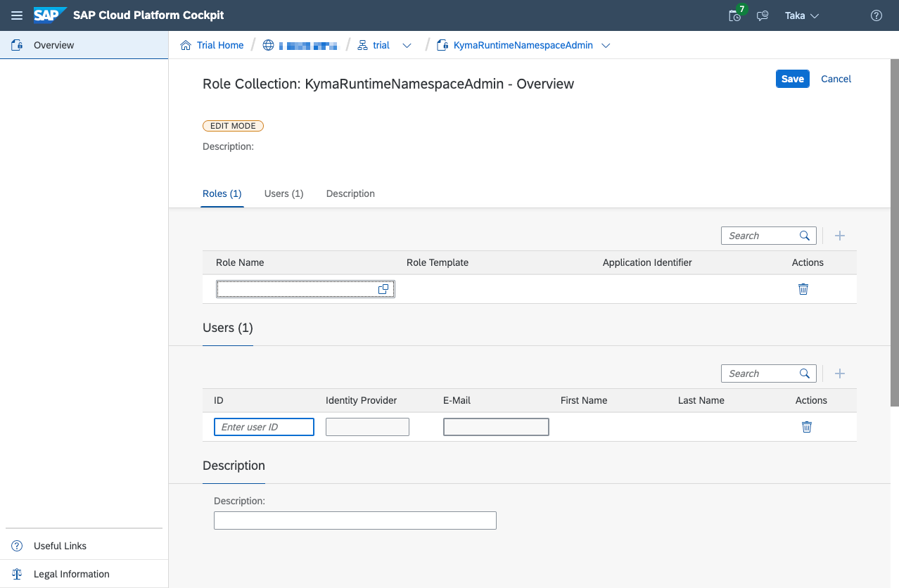The width and height of the screenshot is (899, 588).
Task: Click the SAP logo
Action: coord(50,15)
